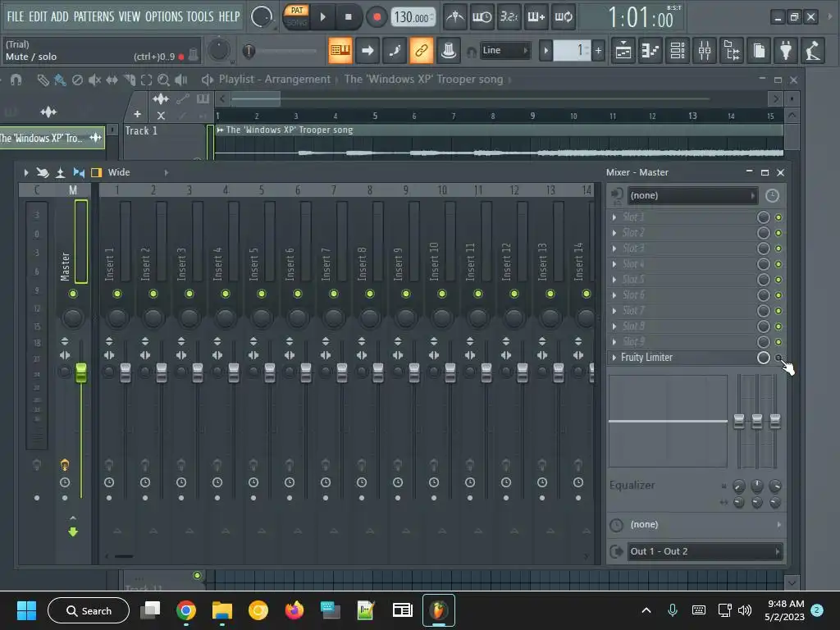The height and width of the screenshot is (630, 840).
Task: Start playback with the play button
Action: click(x=322, y=17)
